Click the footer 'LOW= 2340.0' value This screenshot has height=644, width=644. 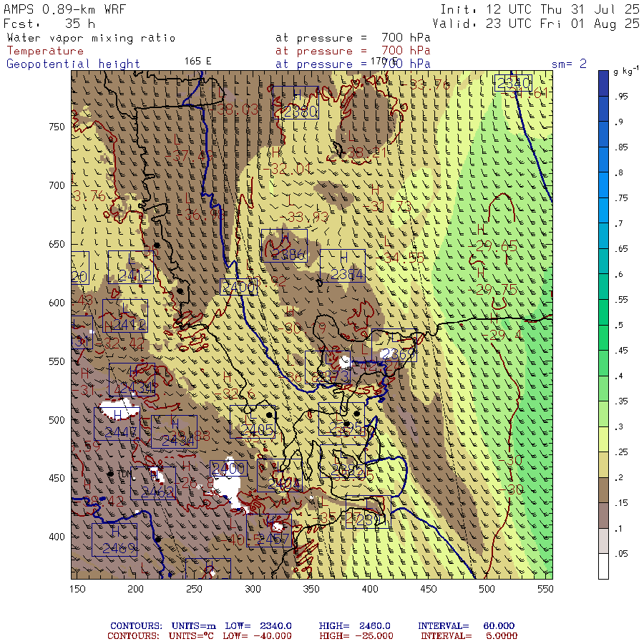point(258,626)
